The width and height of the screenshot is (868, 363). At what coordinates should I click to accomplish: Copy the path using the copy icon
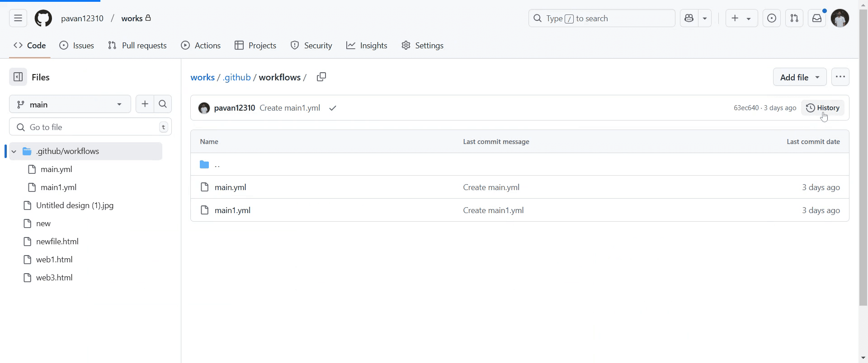pyautogui.click(x=321, y=77)
